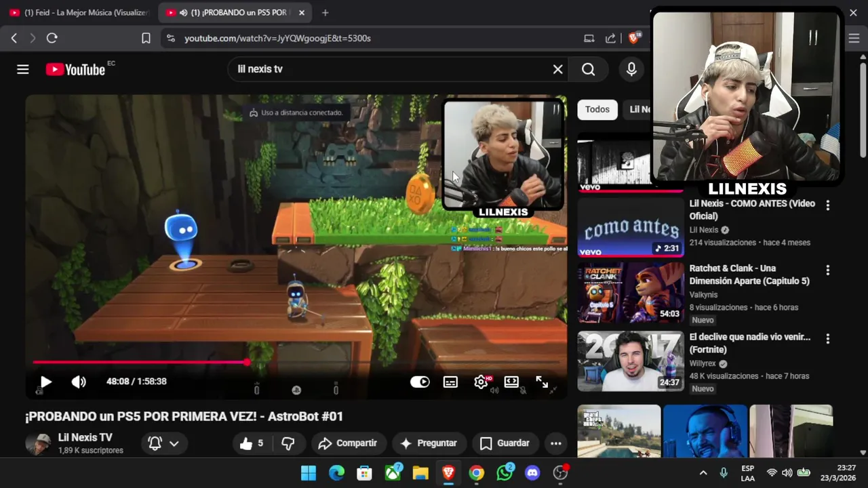Open options for El declive Fortnite video
This screenshot has height=488, width=868.
(827, 338)
